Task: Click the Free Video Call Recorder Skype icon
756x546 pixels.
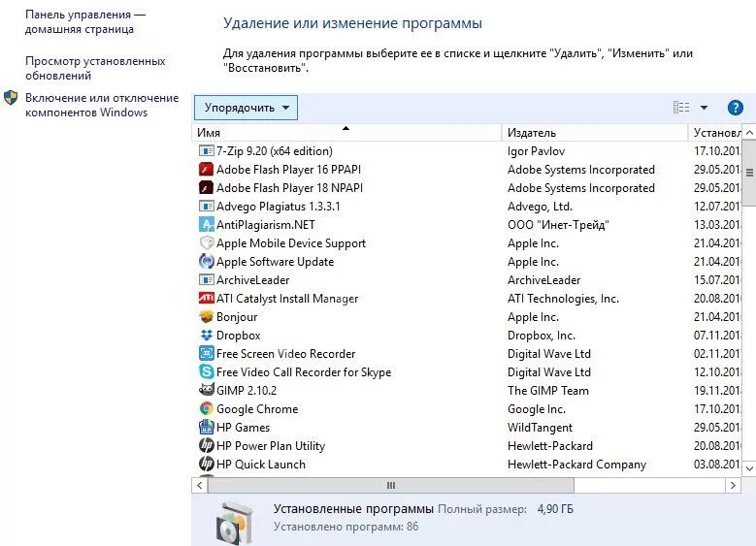Action: pos(207,371)
